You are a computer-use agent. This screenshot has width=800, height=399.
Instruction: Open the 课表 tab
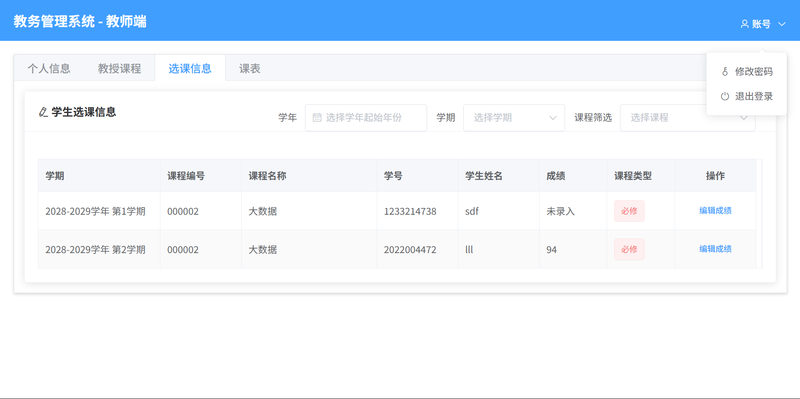(250, 68)
